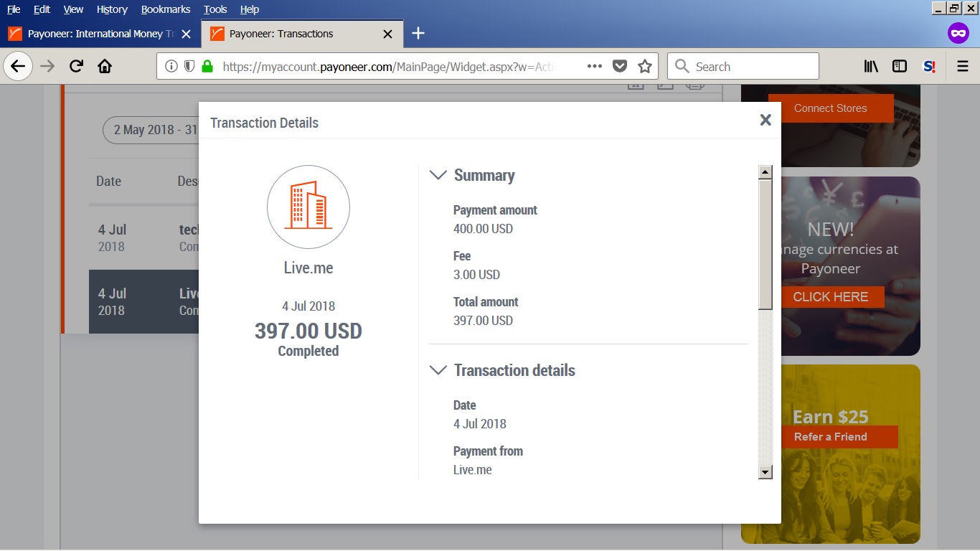Click the Connect Stores button
Screen dimensions: 980x551
(831, 108)
